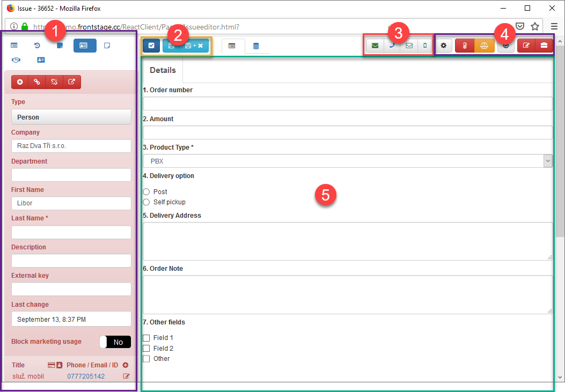Open the handshake icon
Screen dimensions: 565x392
(x=16, y=60)
